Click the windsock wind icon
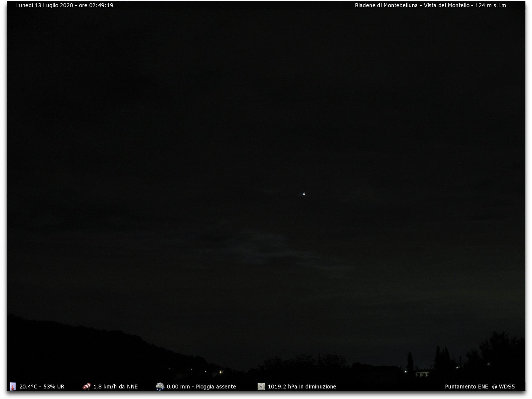Image resolution: width=532 pixels, height=399 pixels. (x=86, y=386)
